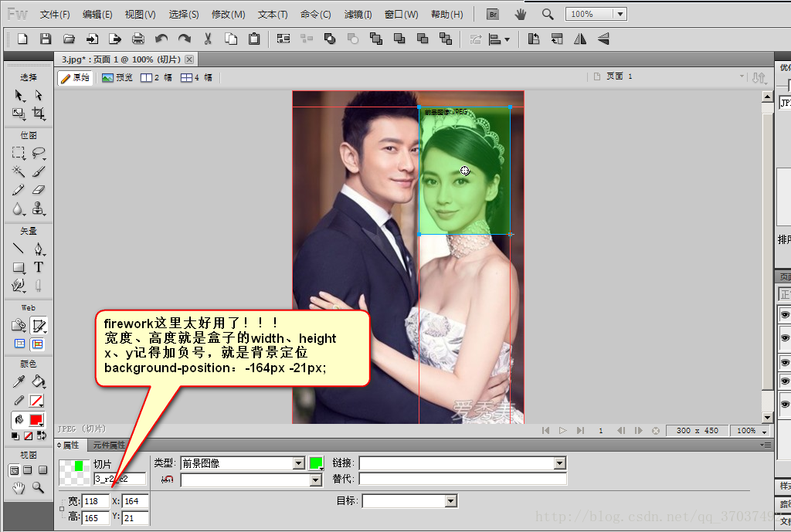Select the Paint Bucket tool
Image resolution: width=791 pixels, height=532 pixels.
(x=39, y=381)
